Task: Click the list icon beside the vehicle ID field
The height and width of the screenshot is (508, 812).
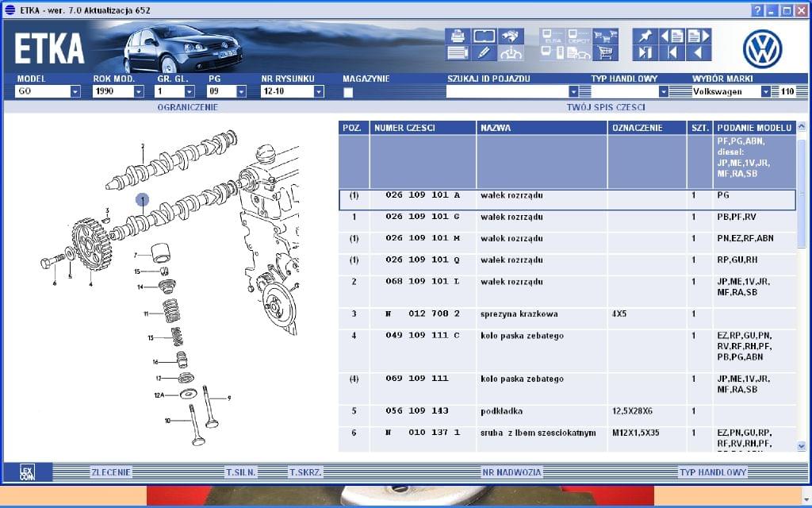Action: [585, 92]
